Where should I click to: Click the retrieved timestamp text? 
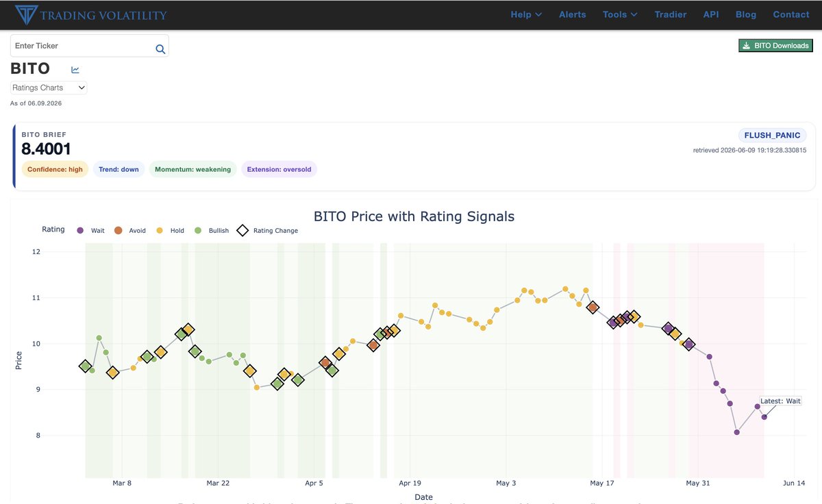click(749, 150)
